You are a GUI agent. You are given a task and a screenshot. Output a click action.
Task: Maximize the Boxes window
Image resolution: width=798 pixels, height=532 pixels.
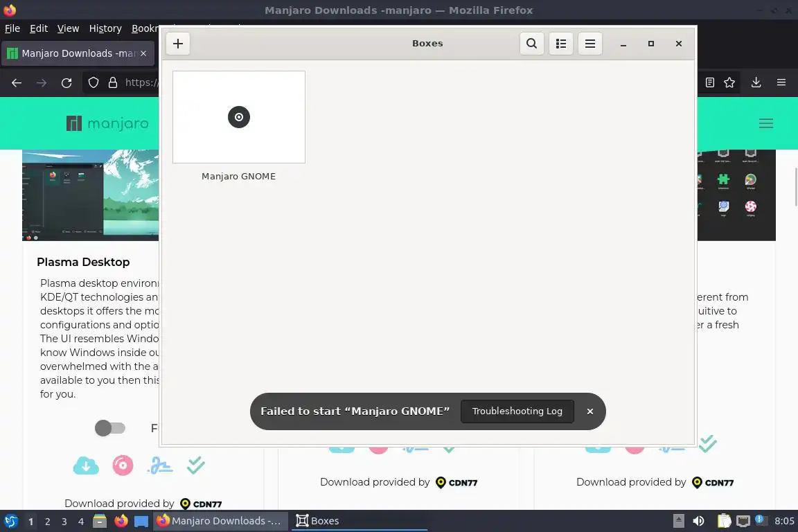651,44
